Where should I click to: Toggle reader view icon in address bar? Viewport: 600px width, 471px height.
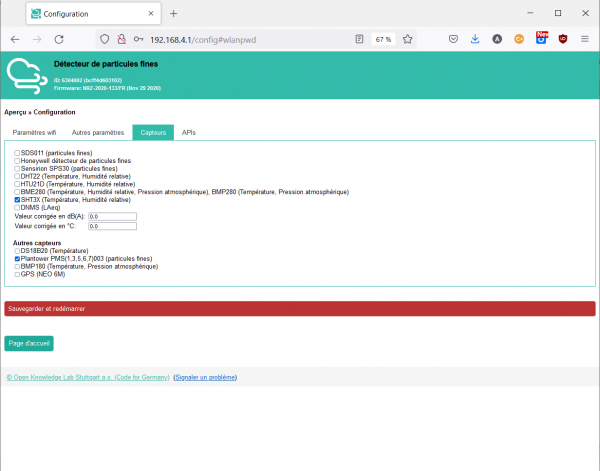coord(359,39)
